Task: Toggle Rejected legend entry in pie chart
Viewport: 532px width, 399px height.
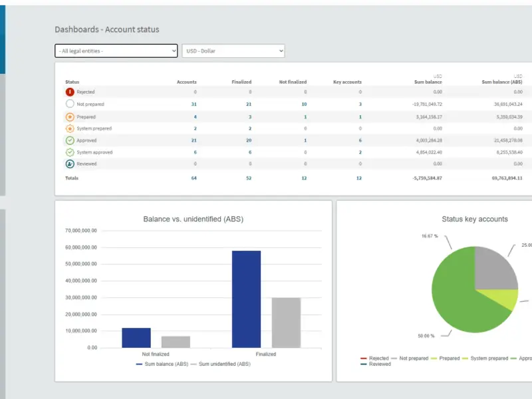Action: click(374, 358)
